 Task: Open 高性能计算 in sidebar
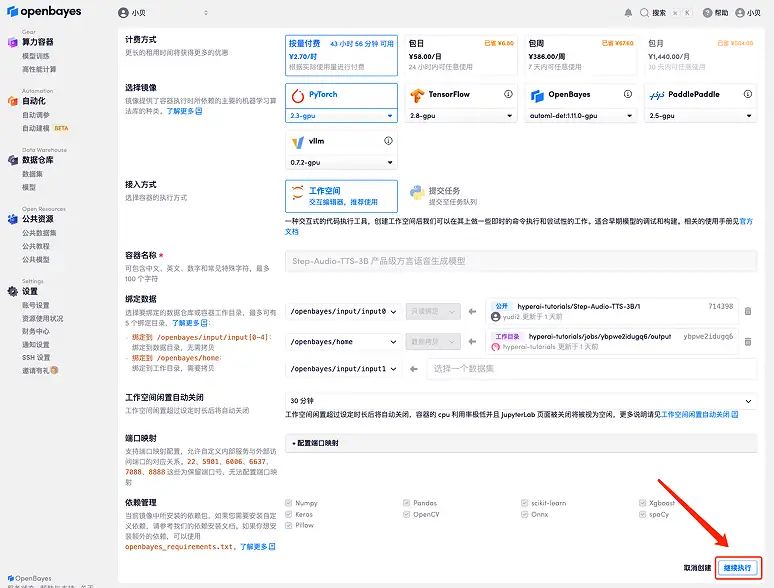(39, 70)
